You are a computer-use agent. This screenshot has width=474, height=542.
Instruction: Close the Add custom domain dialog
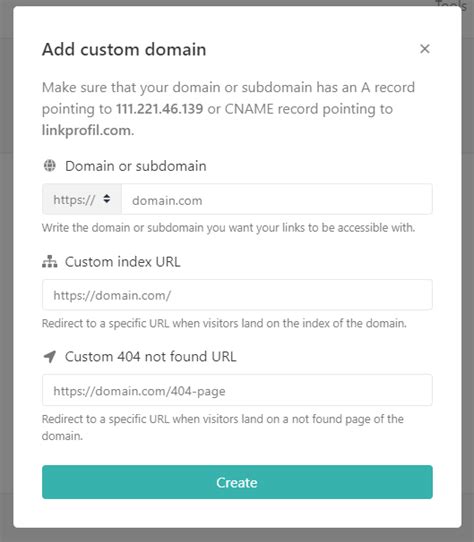(x=425, y=49)
